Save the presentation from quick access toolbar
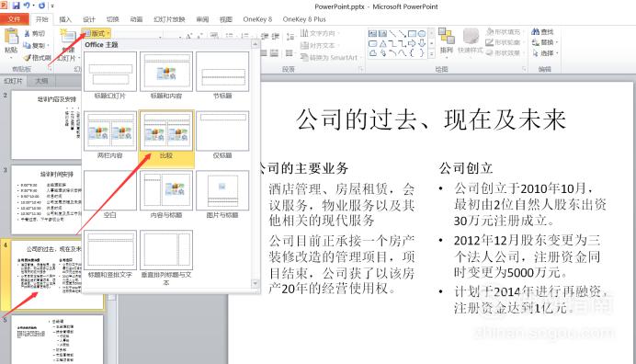Image resolution: width=636 pixels, height=364 pixels. (17, 6)
